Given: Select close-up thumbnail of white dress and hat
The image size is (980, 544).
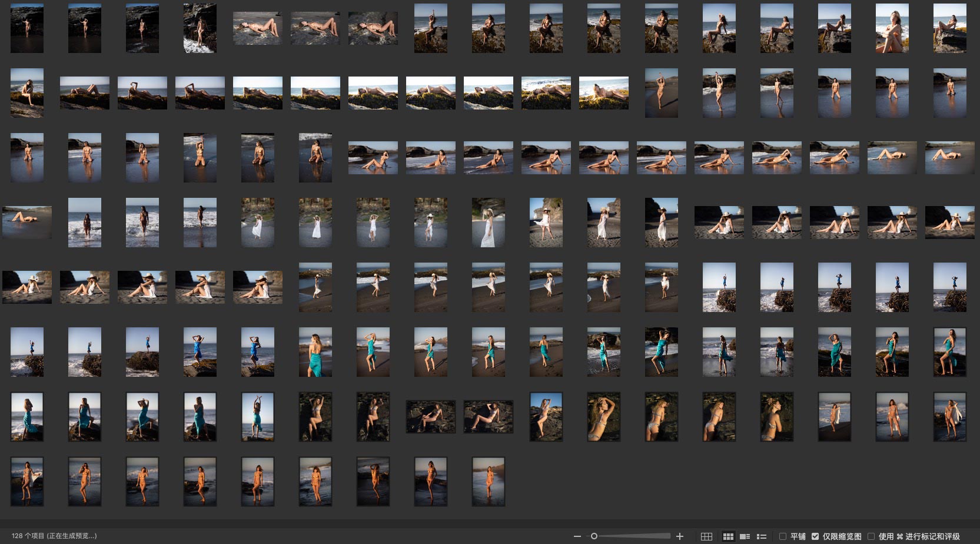Looking at the screenshot, I should (x=488, y=223).
